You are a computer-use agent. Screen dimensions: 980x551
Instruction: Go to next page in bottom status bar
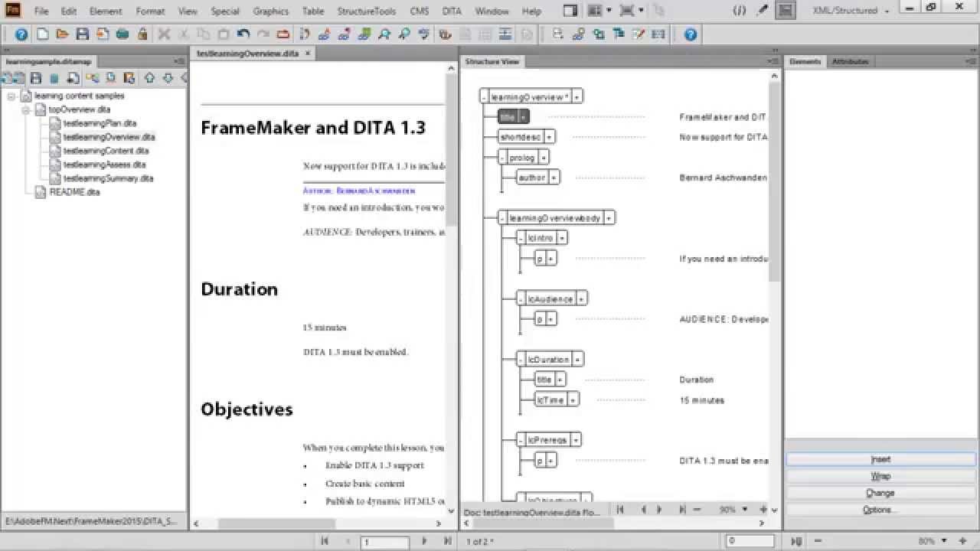(424, 541)
